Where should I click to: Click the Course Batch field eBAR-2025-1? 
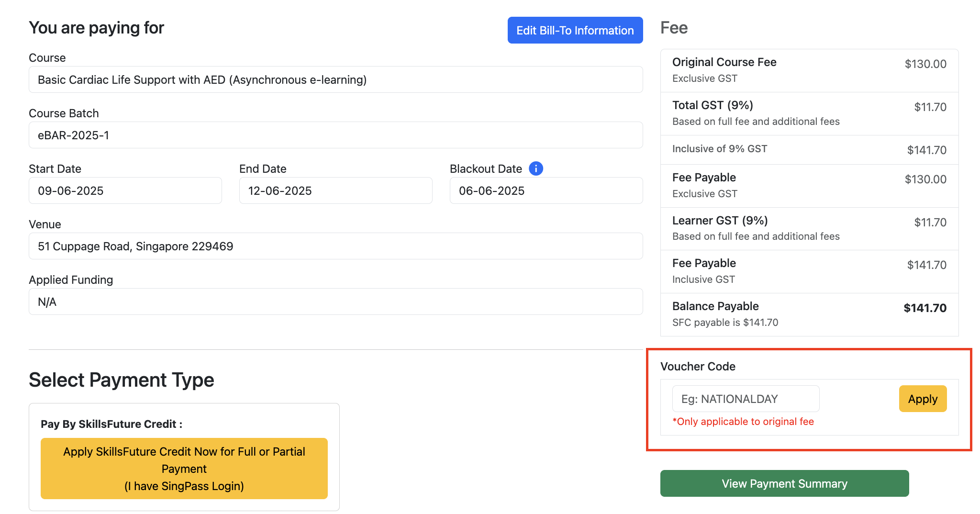pyautogui.click(x=335, y=135)
